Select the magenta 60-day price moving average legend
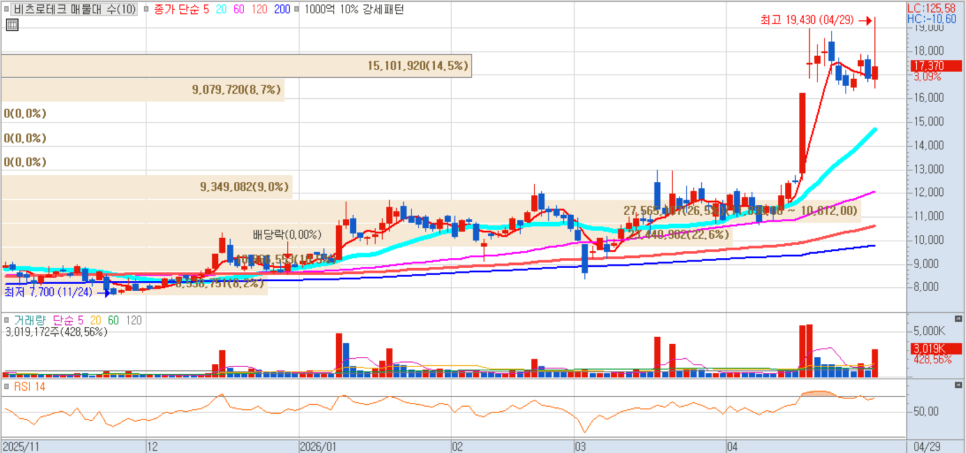Viewport: 966px width, 453px height. click(237, 10)
